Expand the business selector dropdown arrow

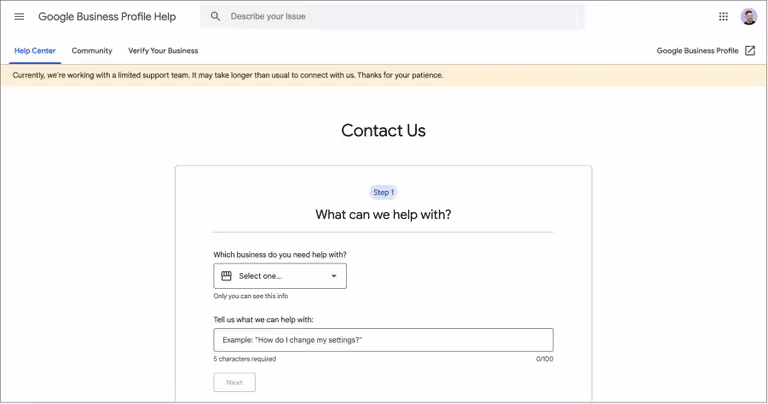334,276
